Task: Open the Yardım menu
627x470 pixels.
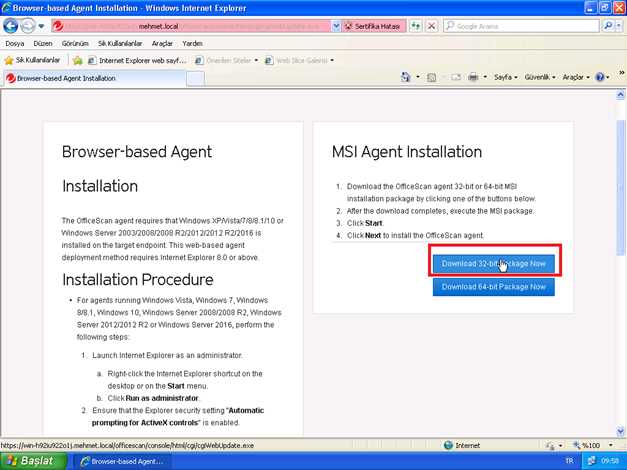Action: pyautogui.click(x=192, y=44)
